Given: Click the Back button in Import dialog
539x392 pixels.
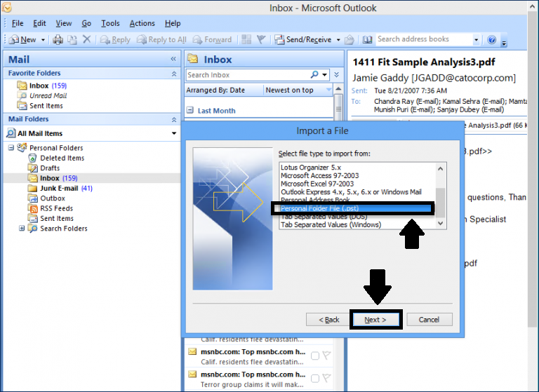Looking at the screenshot, I should [x=329, y=320].
